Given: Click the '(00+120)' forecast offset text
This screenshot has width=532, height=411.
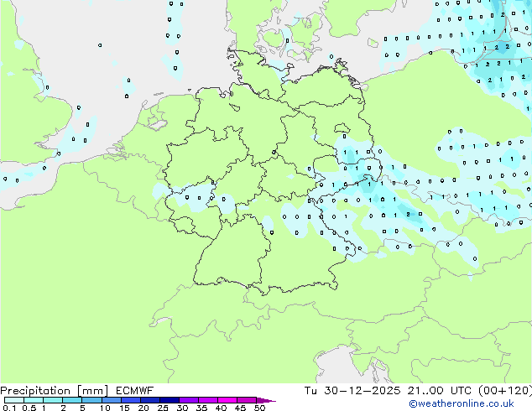Looking at the screenshot, I should [x=505, y=391].
